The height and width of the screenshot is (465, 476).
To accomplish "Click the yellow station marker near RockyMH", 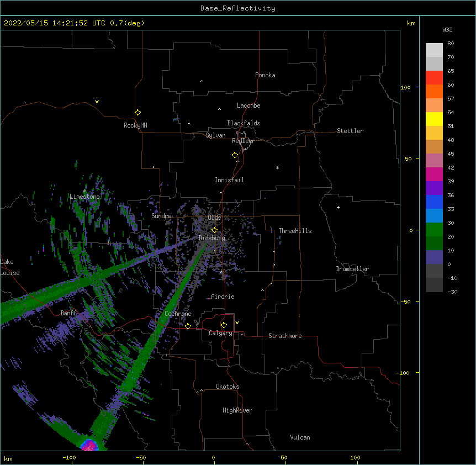I will 138,113.
